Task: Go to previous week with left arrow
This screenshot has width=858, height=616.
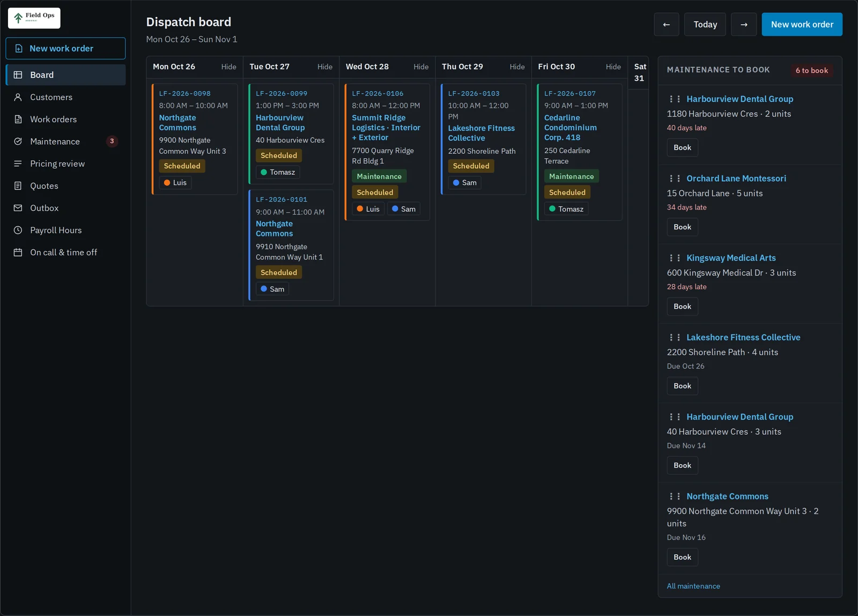Action: 667,25
